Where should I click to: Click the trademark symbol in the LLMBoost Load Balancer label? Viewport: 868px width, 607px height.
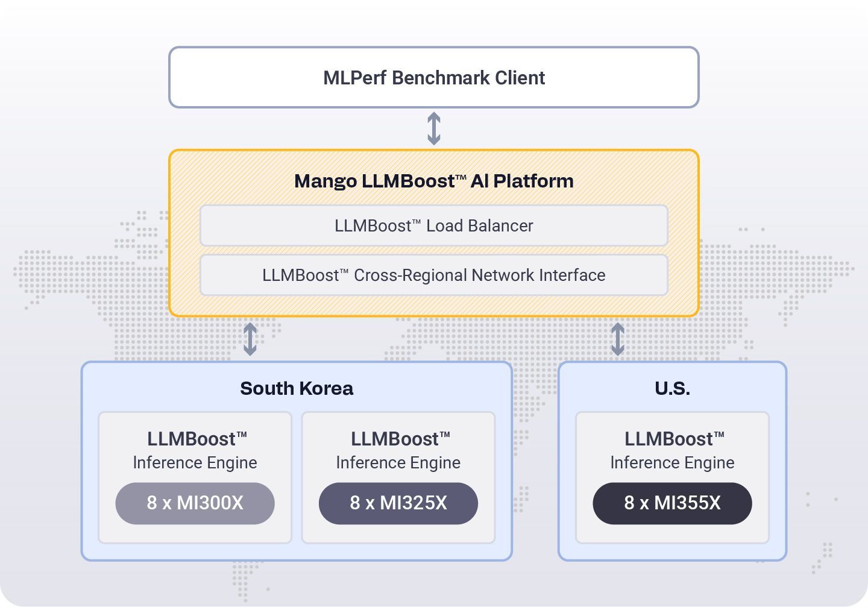point(416,222)
